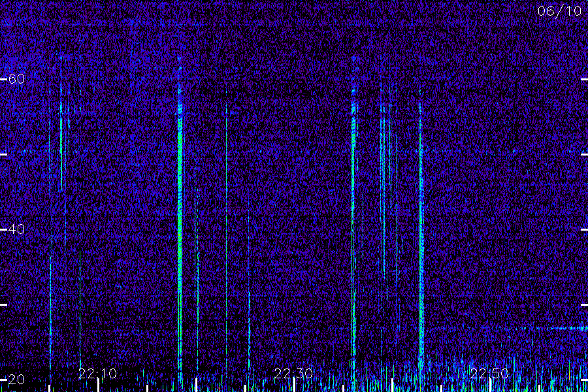Click the 22:50 time label
Viewport: 588px width, 392px height.
tap(489, 374)
